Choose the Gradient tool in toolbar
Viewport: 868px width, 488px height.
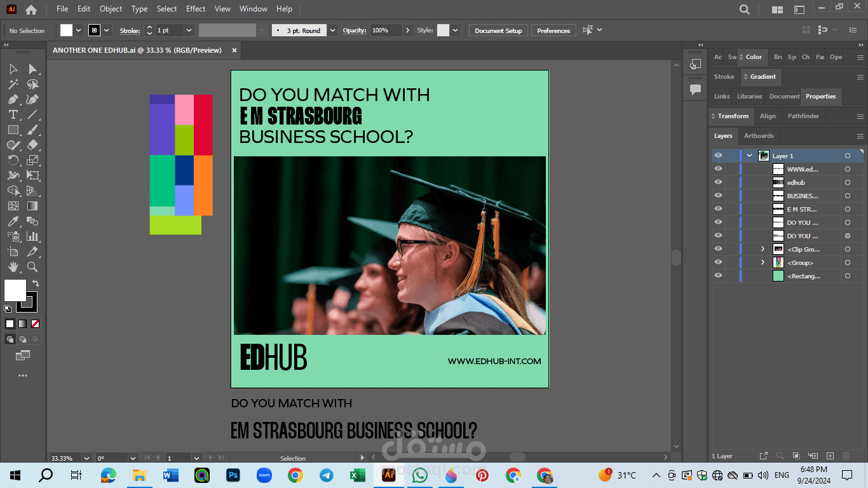pyautogui.click(x=32, y=206)
